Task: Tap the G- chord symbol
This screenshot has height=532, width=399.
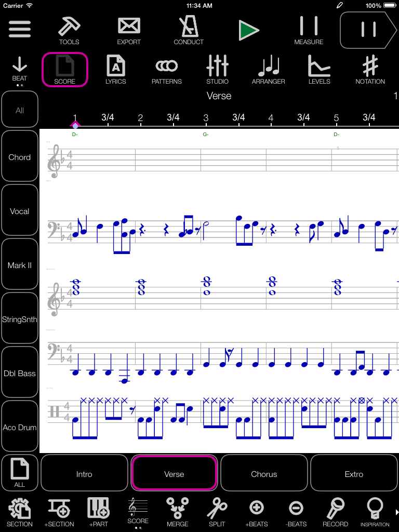Action: (206, 135)
